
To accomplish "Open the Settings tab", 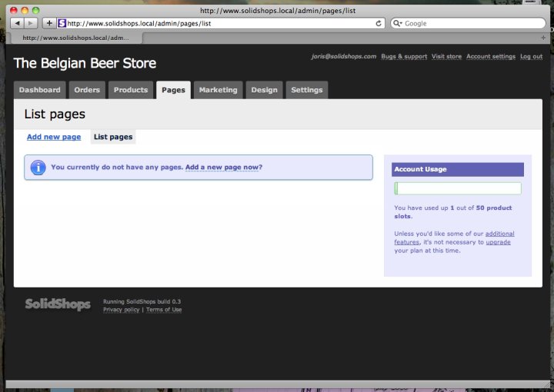I will click(307, 90).
